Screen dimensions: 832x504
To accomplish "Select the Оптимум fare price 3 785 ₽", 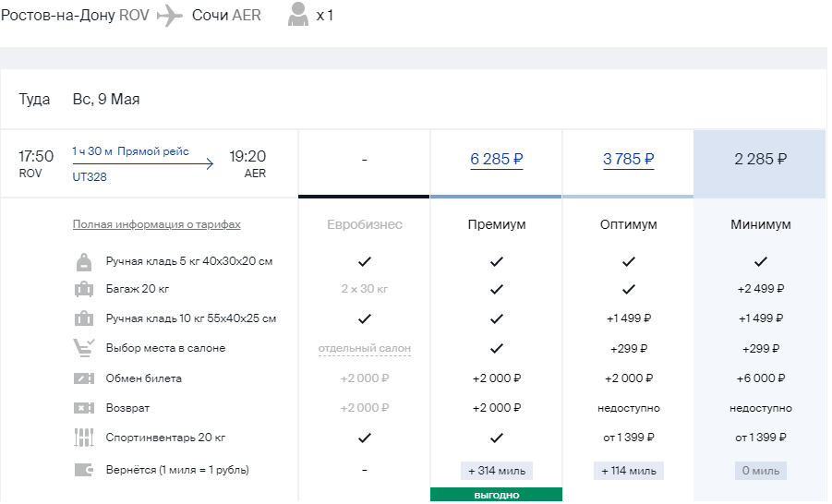I will (628, 159).
